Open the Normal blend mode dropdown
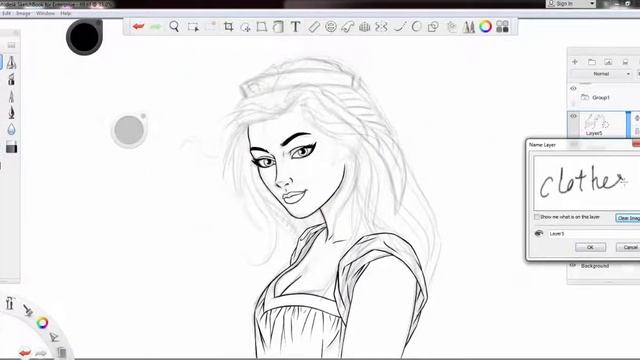 coord(601,74)
